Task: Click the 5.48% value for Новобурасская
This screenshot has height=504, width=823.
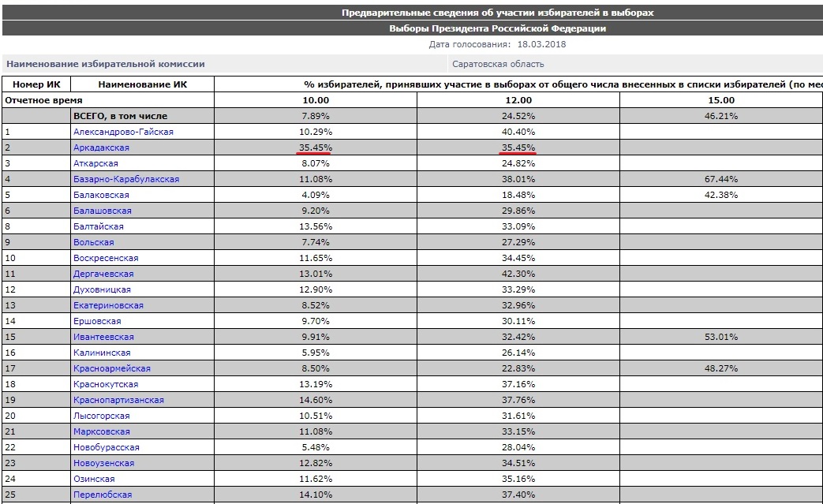Action: [x=316, y=446]
